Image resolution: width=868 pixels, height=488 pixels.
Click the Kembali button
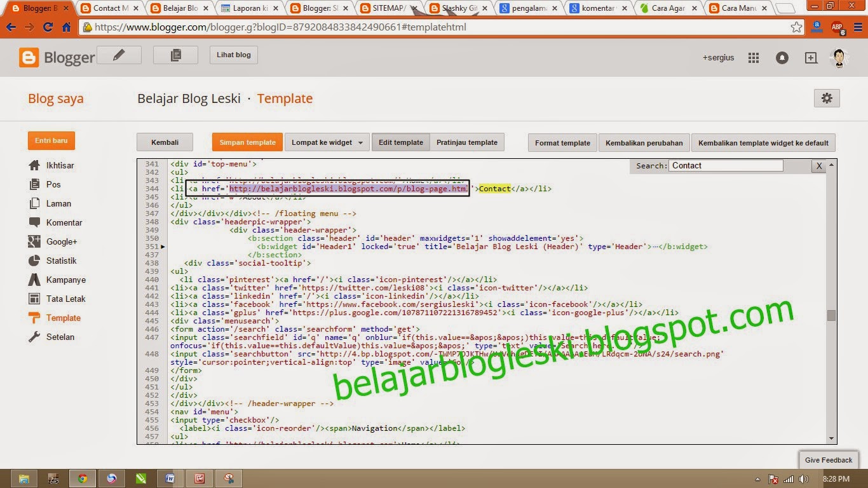165,142
